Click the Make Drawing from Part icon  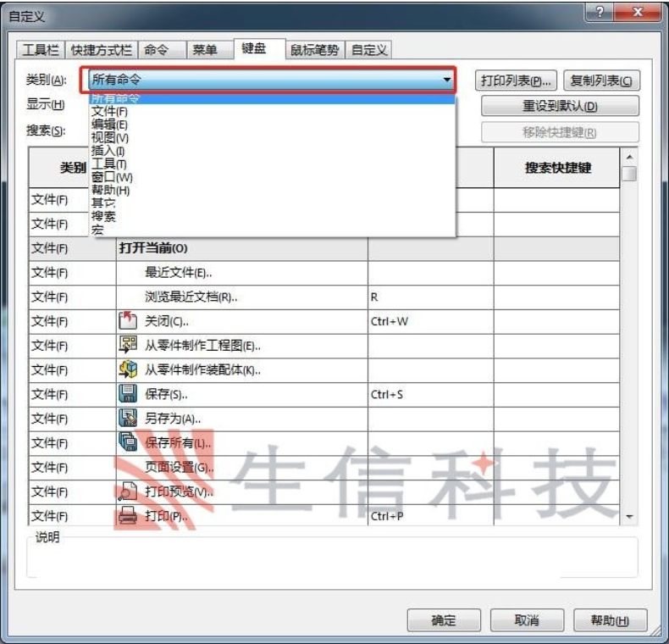pos(128,345)
